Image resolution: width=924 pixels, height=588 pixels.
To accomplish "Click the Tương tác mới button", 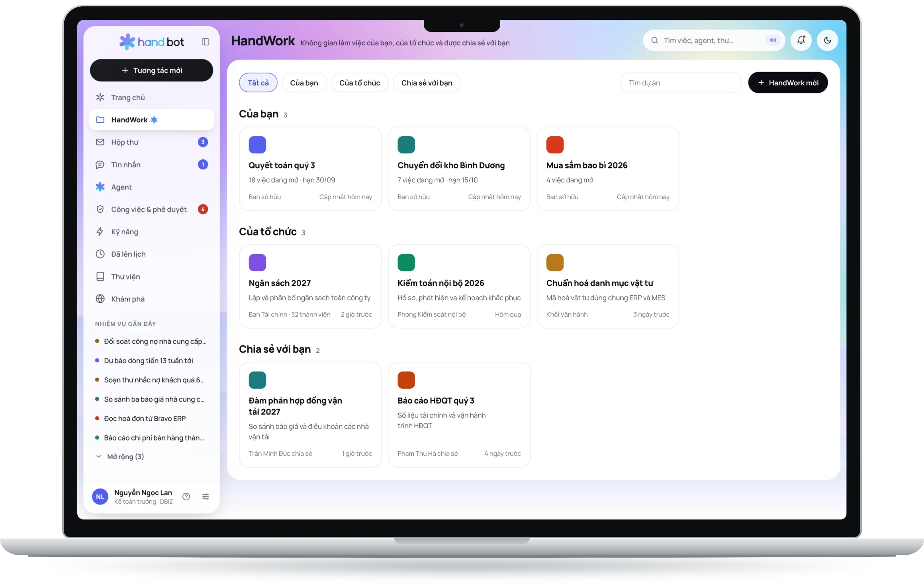I will pos(151,71).
